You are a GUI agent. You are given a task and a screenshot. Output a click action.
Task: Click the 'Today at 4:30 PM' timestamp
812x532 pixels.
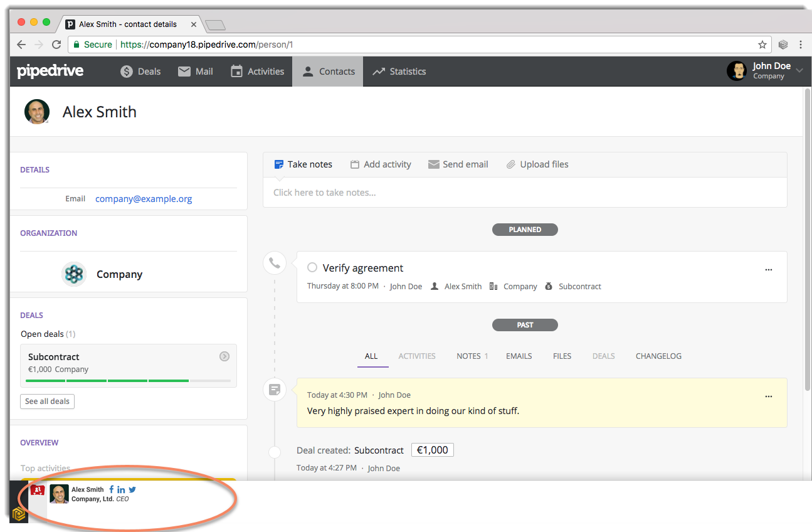point(337,395)
